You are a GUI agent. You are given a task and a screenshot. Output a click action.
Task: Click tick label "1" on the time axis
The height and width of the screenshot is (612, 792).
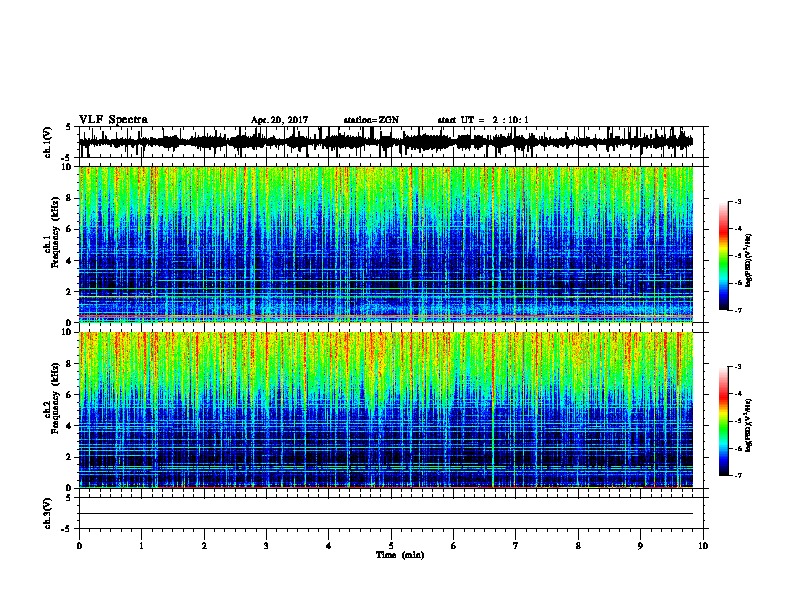pos(141,546)
